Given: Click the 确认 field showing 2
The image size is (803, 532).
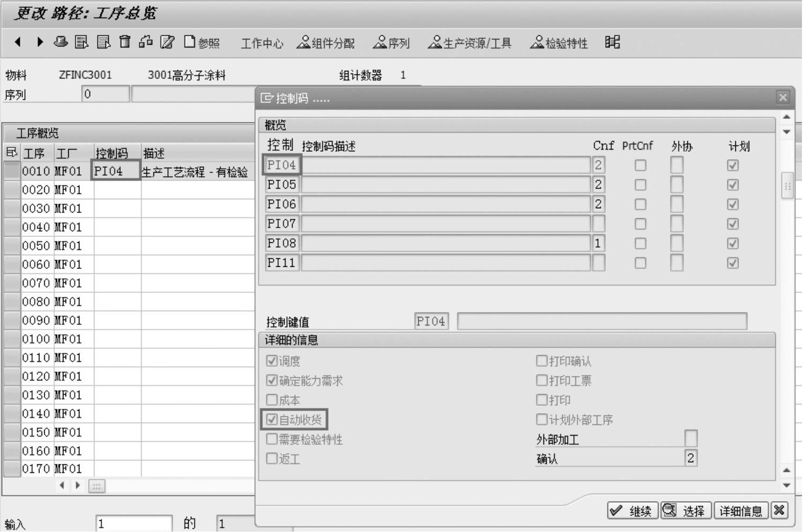Looking at the screenshot, I should coord(691,458).
